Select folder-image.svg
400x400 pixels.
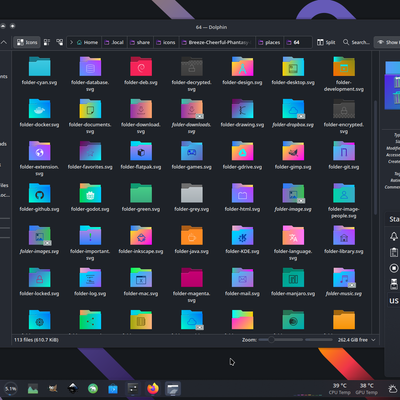tap(293, 198)
